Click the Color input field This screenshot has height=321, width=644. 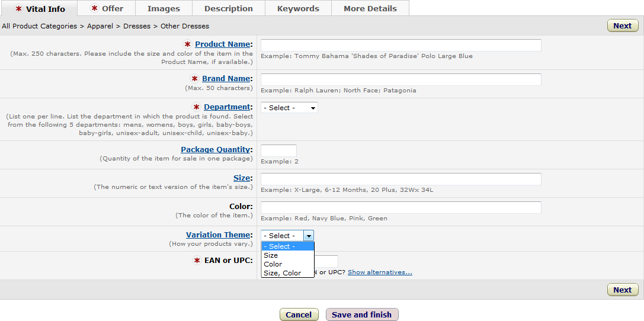pos(401,207)
